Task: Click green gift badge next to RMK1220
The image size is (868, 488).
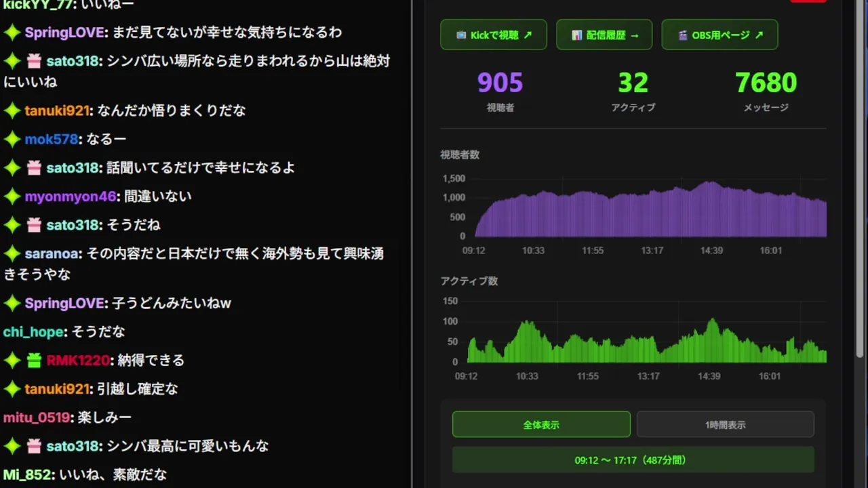Action: 34,361
